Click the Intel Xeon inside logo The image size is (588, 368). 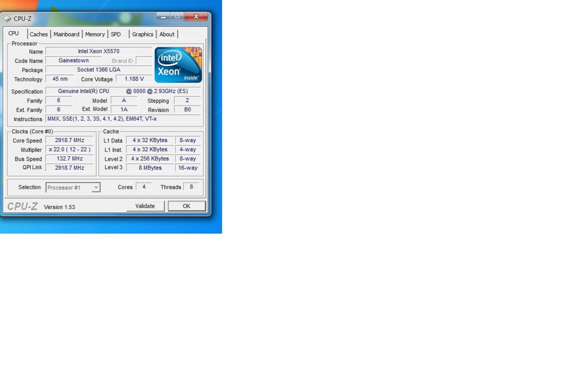click(178, 65)
